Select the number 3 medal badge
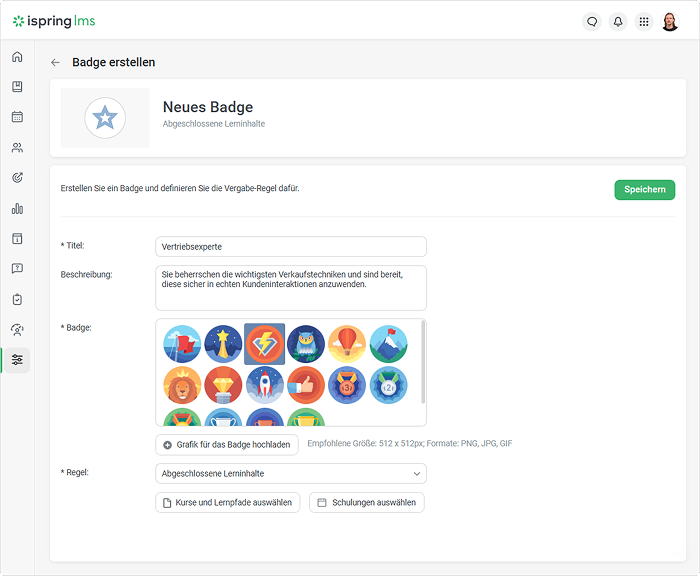Image resolution: width=700 pixels, height=576 pixels. 347,385
